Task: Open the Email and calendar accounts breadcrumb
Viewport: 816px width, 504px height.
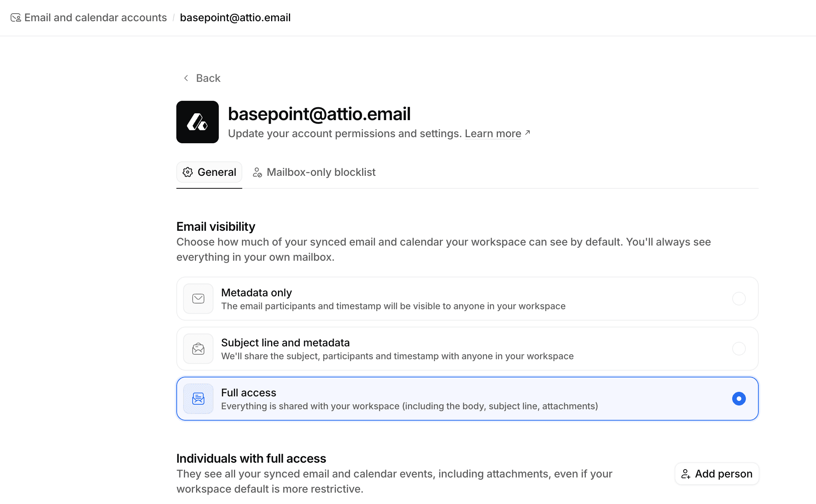Action: coord(96,18)
